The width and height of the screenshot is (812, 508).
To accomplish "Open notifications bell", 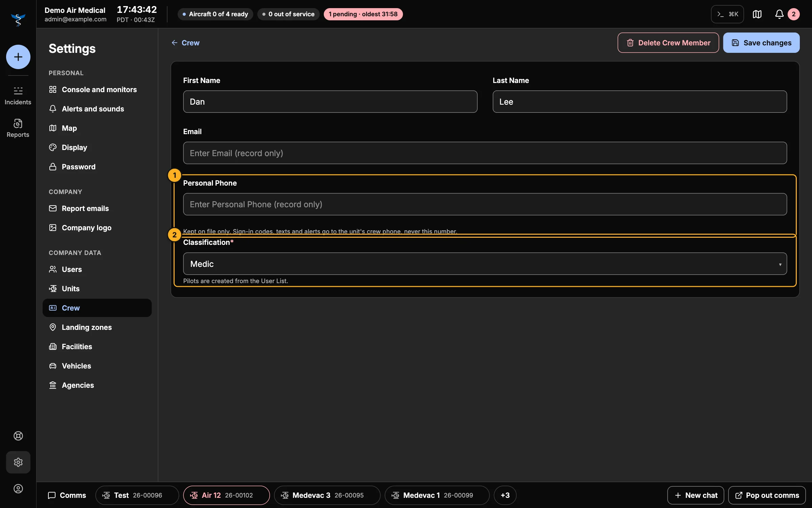I will (779, 14).
